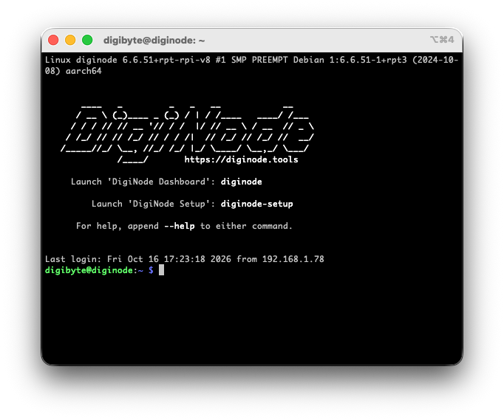This screenshot has height=420, width=504.
Task: Click the 'diginode-setup' command text
Action: [257, 204]
